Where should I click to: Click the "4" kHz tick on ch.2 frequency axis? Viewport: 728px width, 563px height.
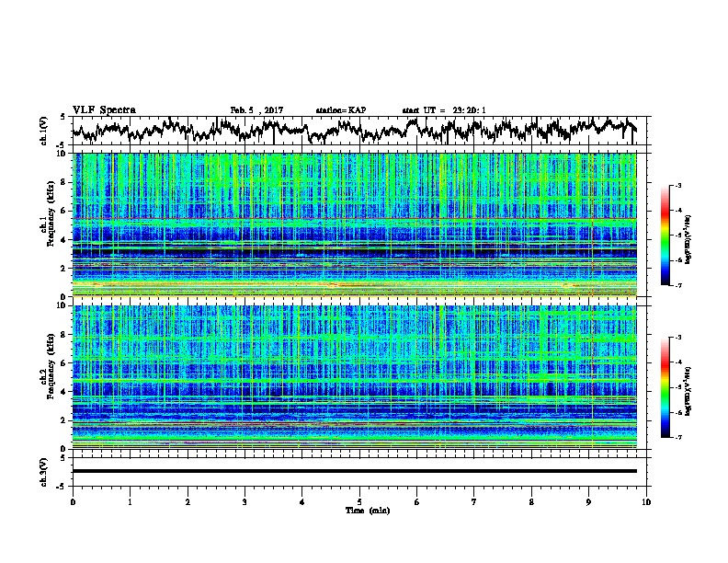pyautogui.click(x=63, y=392)
